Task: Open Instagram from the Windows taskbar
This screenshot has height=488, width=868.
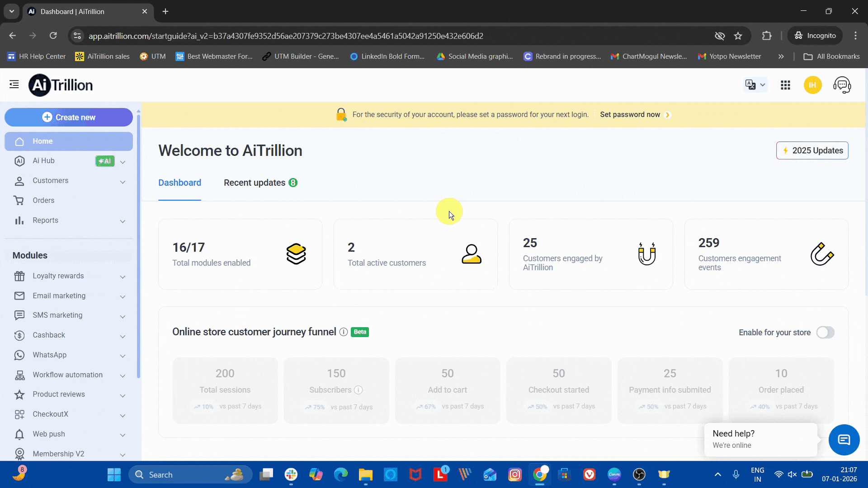Action: [514, 474]
